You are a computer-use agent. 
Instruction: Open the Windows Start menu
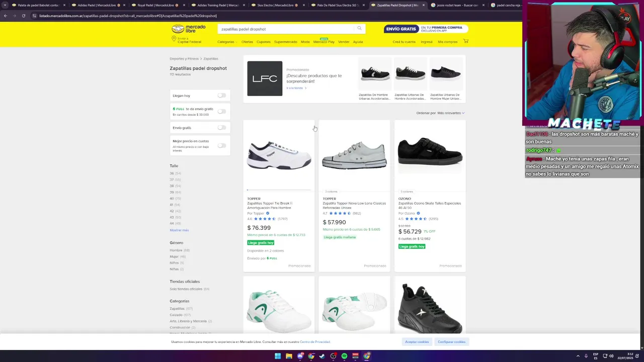(x=277, y=356)
